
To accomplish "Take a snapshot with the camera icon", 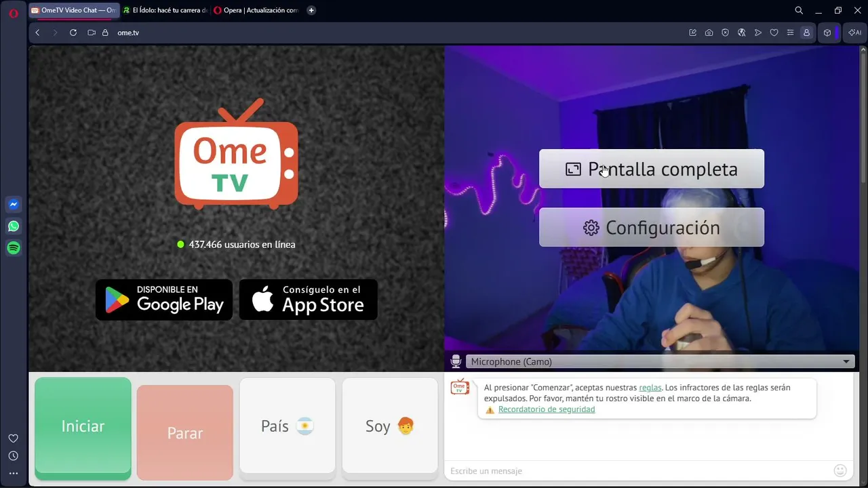I will click(x=709, y=33).
